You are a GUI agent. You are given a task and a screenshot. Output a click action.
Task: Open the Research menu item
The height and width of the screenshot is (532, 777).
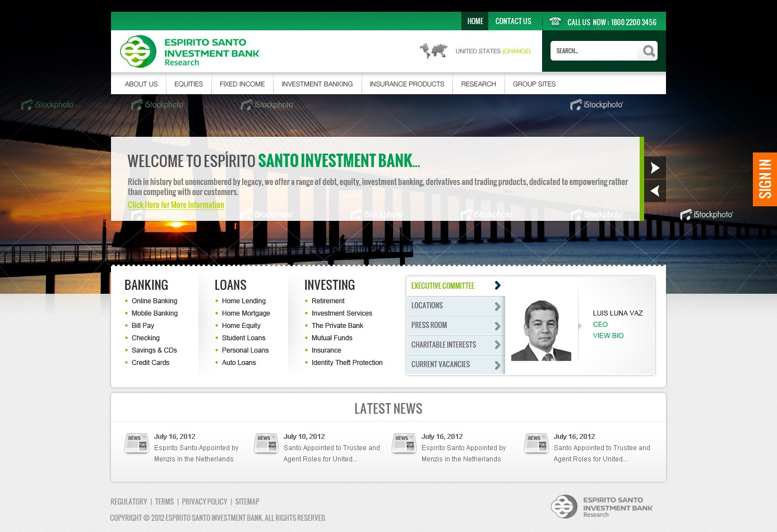(479, 84)
